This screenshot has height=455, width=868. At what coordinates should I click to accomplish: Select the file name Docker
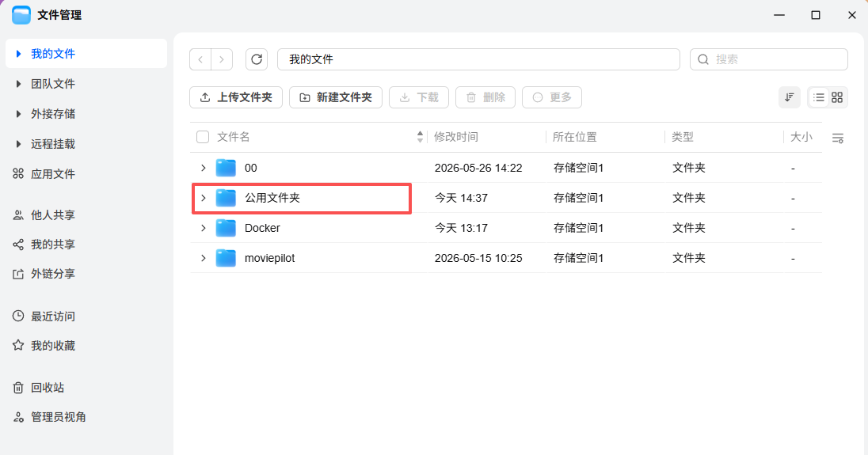pos(262,228)
